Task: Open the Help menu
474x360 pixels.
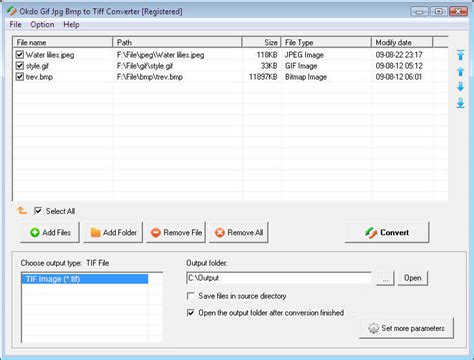Action: [x=71, y=24]
